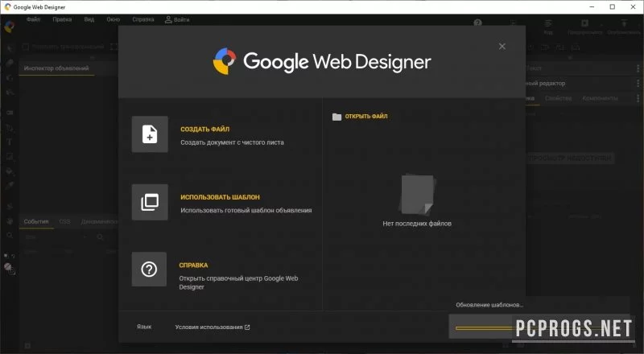Click the search icon in the events panel
644x354 pixels.
click(100, 237)
